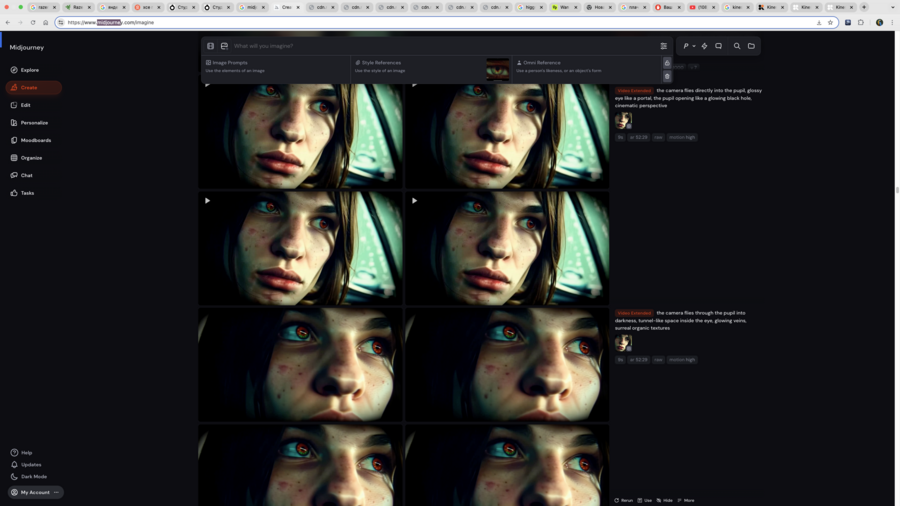
Task: Play the middle-right face video
Action: pos(414,201)
